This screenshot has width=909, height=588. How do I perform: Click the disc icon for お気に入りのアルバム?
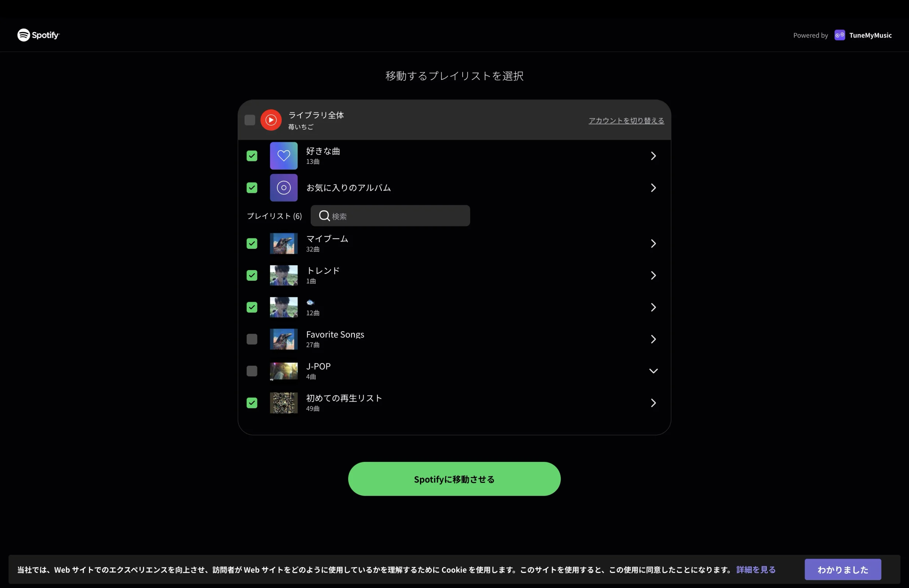[x=284, y=188]
